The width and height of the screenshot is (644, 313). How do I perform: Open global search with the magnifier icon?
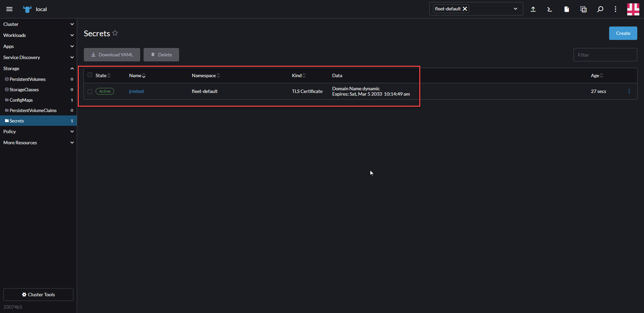tap(600, 9)
